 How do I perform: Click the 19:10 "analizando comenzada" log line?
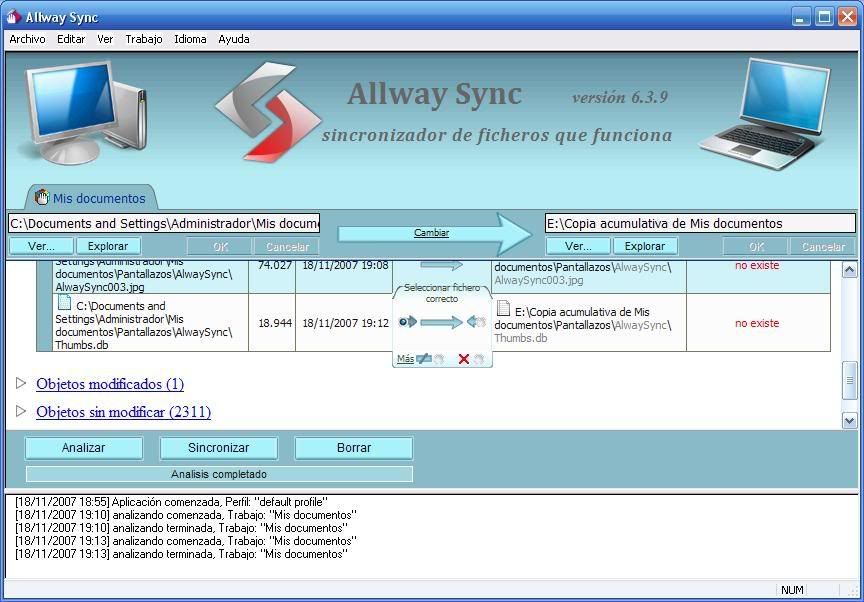186,515
